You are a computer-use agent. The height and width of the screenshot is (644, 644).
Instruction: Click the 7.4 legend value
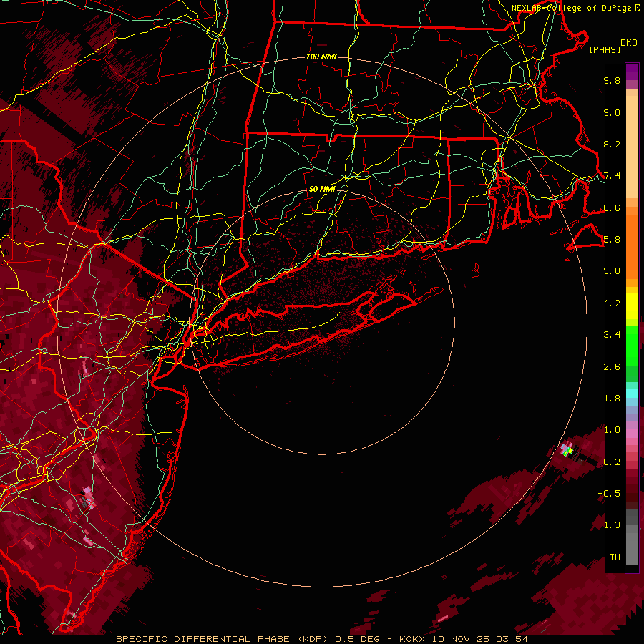click(612, 176)
